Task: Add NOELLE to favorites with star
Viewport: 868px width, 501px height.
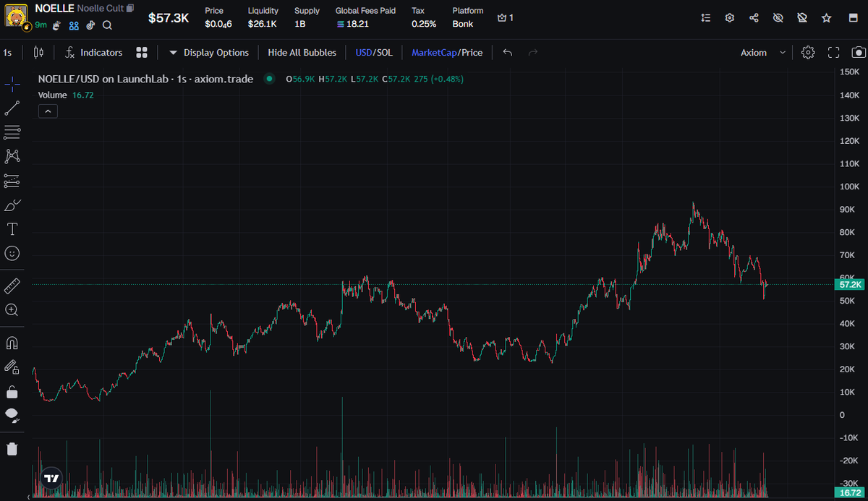Action: (827, 17)
